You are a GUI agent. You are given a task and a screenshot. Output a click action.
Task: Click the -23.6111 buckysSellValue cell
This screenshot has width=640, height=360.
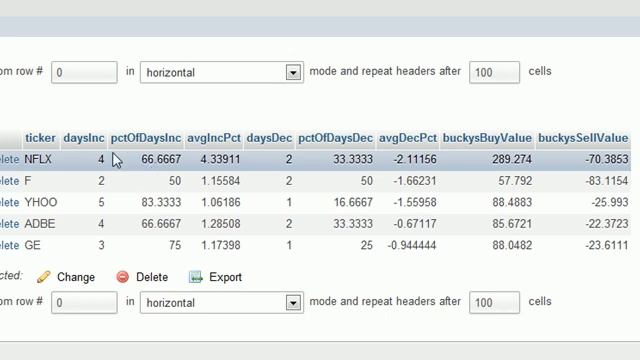pyautogui.click(x=607, y=245)
